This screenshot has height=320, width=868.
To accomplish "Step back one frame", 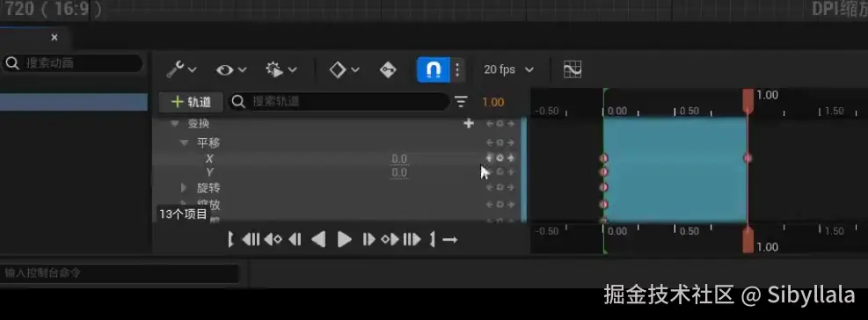I will click(295, 239).
